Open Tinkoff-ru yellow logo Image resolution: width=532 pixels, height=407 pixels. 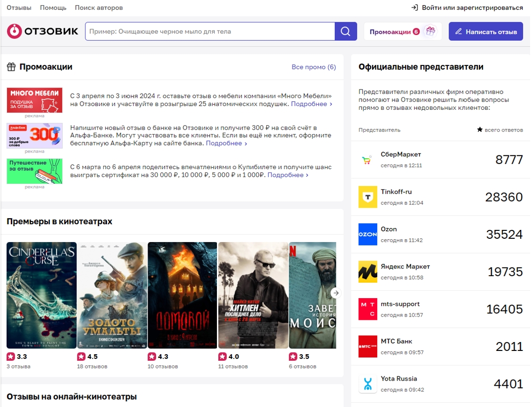point(368,197)
